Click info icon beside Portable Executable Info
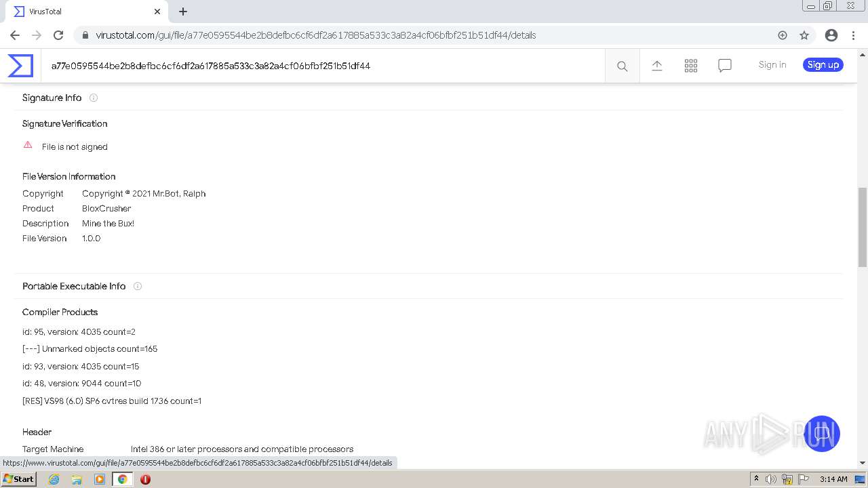Viewport: 868px width, 488px height. click(x=138, y=286)
